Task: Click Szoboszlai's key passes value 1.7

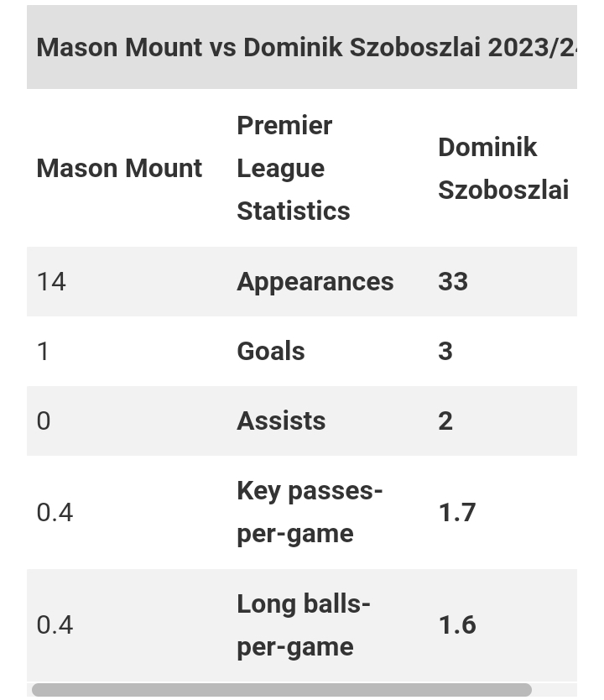Action: click(457, 512)
